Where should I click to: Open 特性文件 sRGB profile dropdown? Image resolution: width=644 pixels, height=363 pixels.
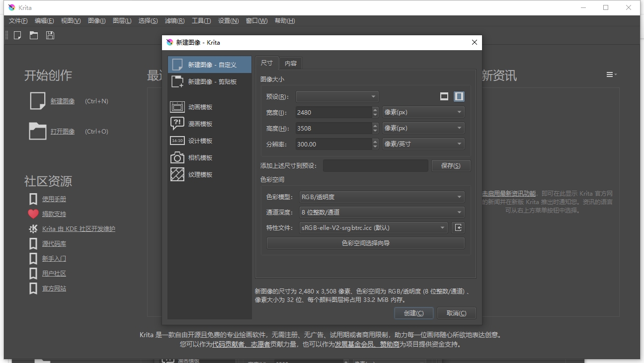point(374,227)
